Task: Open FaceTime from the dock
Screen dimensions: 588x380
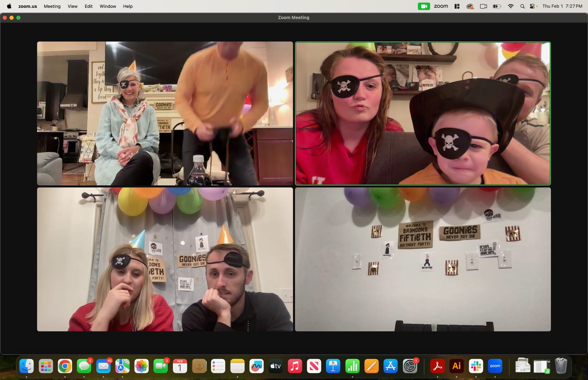Action: 161,366
